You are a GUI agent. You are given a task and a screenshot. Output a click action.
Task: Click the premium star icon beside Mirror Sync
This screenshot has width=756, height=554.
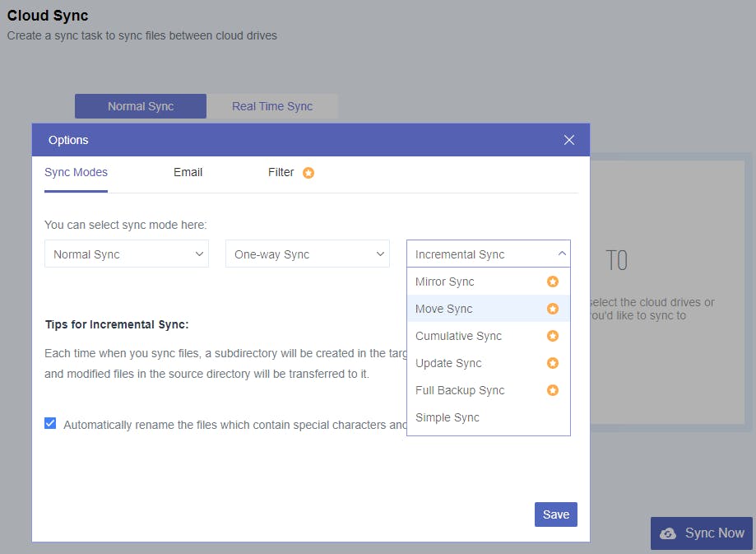coord(553,282)
